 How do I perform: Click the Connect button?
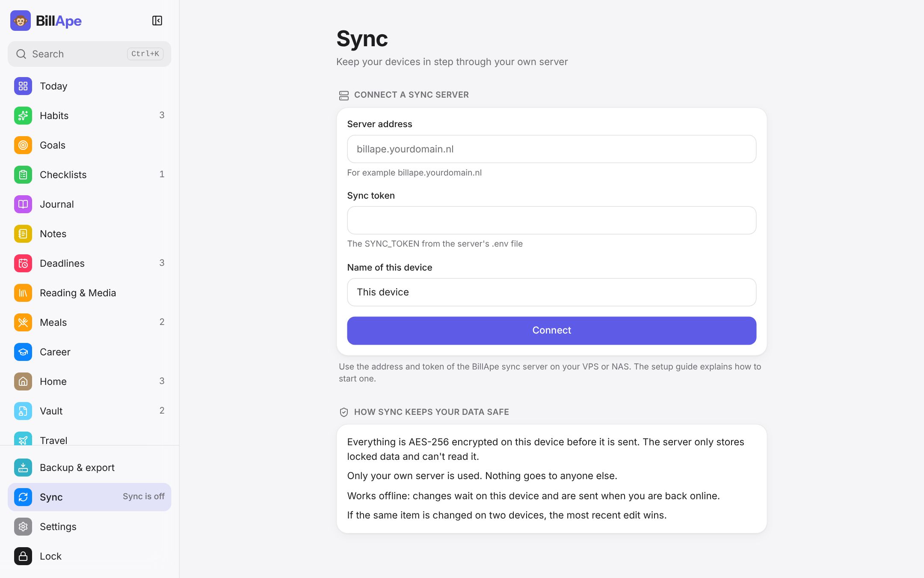[551, 331]
